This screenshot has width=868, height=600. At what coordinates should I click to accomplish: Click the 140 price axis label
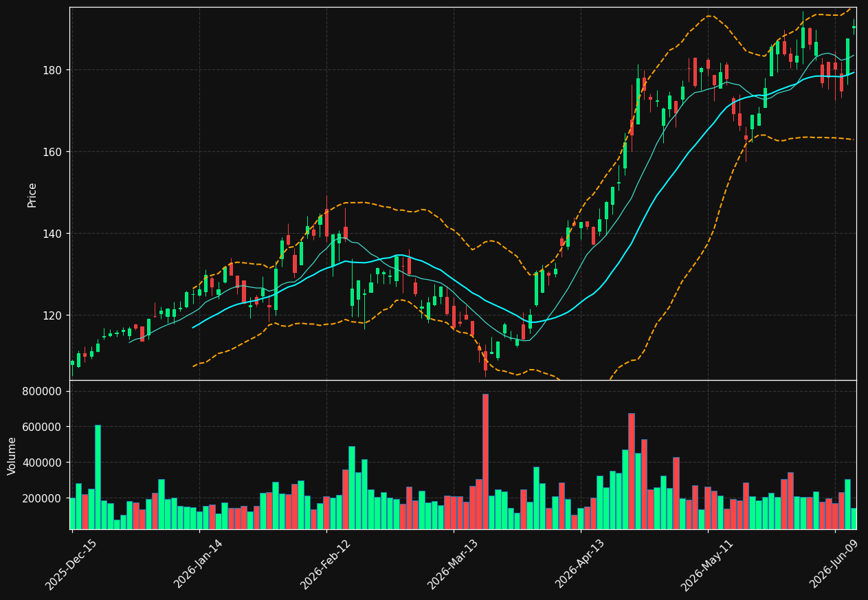pyautogui.click(x=54, y=234)
